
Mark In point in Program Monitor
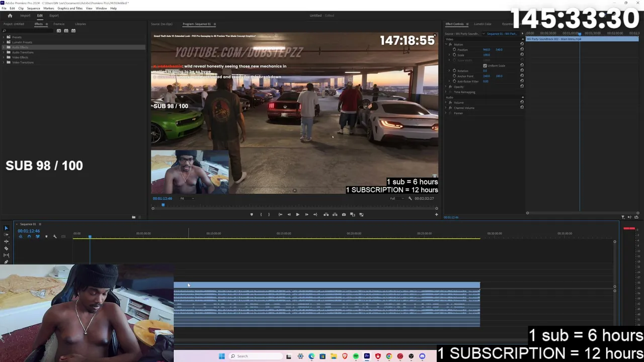coord(261,215)
